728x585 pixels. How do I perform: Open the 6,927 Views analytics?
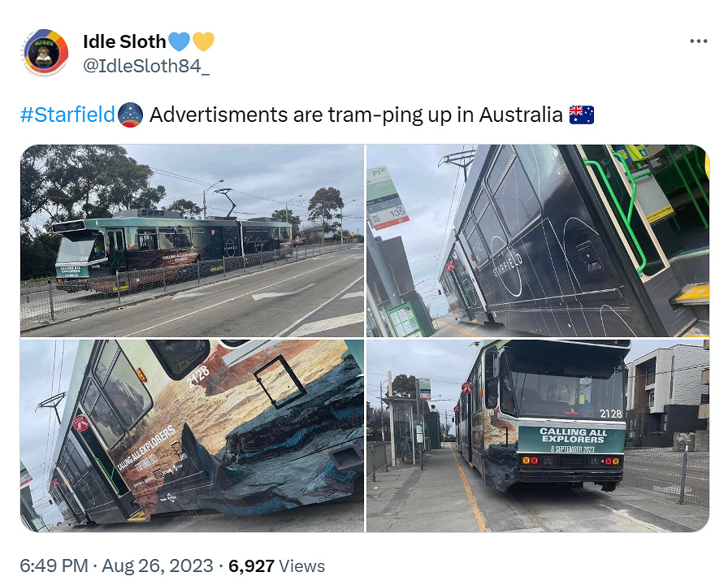[276, 566]
